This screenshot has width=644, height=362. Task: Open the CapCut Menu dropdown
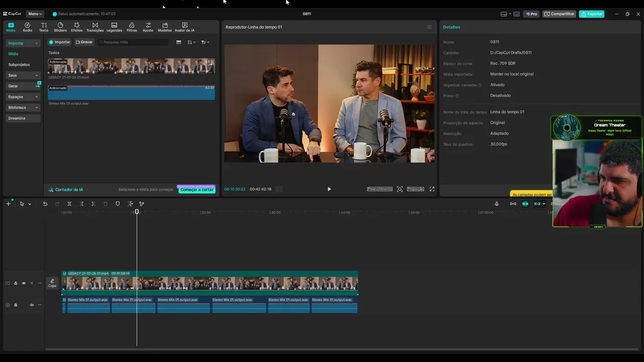click(x=35, y=14)
